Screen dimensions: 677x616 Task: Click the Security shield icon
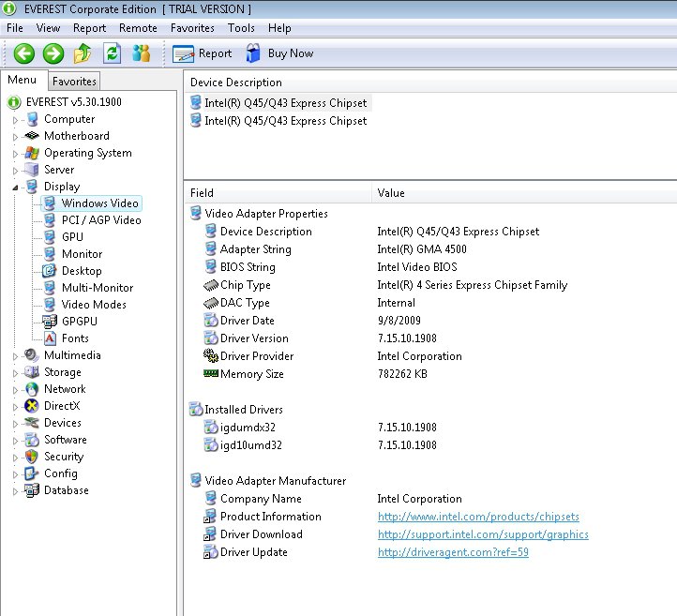(x=32, y=457)
